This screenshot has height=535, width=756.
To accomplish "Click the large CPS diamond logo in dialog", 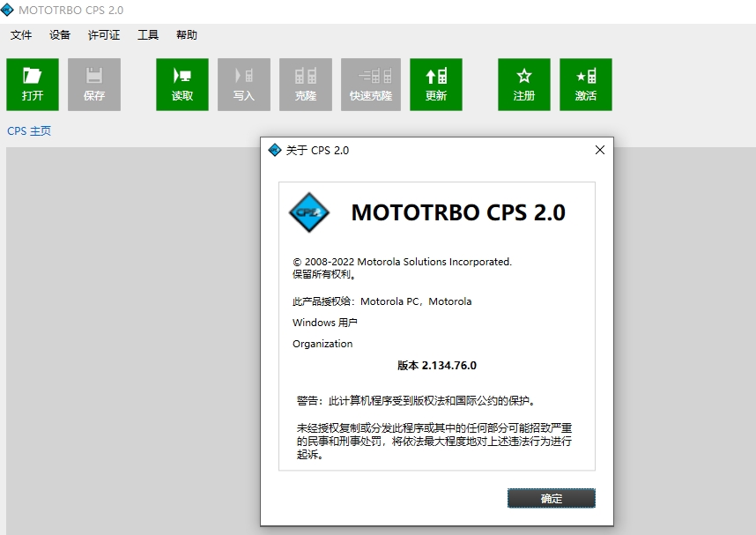I will coord(309,212).
